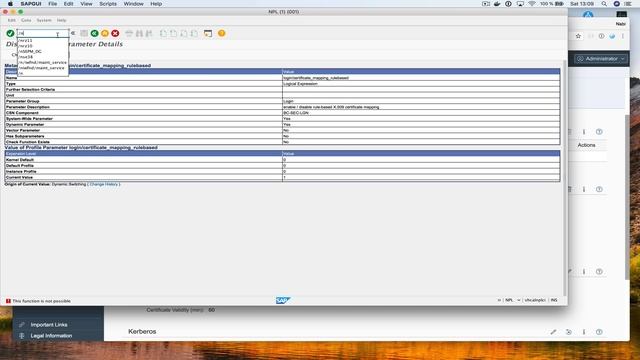The width and height of the screenshot is (640, 360).
Task: Click the AirPlay display icon in menu bar
Action: point(520,4)
